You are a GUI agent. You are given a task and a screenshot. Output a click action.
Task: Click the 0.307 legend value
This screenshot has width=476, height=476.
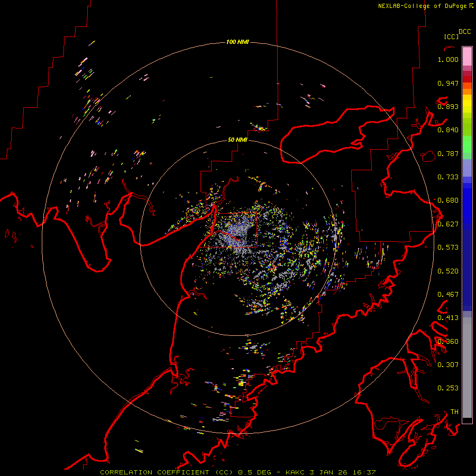(x=448, y=364)
